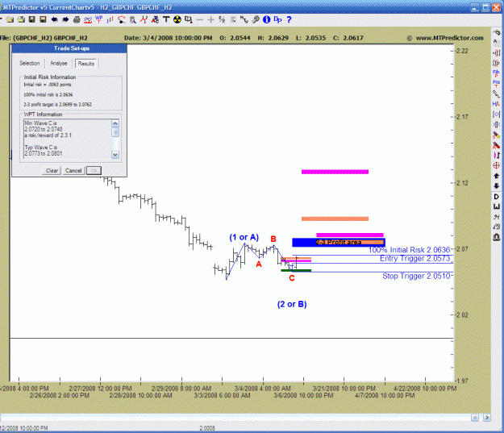Viewport: 504px width, 433px height.
Task: Select the Fib P tool in sidebar
Action: pos(496,73)
